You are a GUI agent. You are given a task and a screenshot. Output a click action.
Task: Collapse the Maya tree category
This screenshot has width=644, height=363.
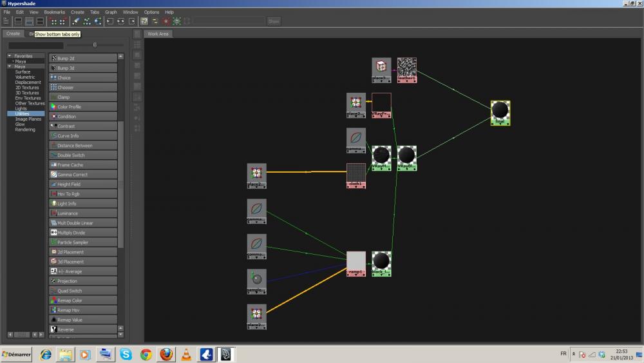10,66
